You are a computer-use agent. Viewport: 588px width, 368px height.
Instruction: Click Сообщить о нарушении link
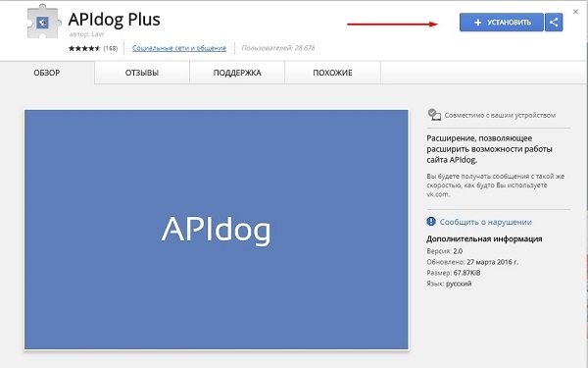[x=486, y=222]
